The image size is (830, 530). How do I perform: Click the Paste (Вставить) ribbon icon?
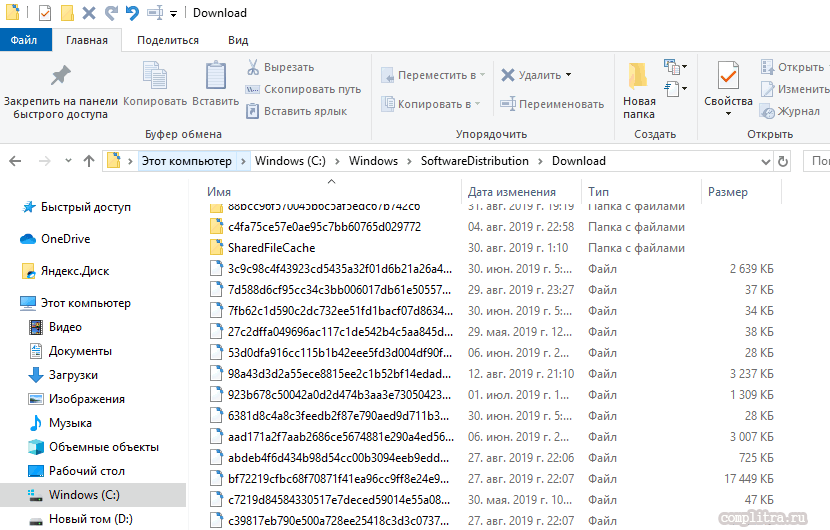click(215, 77)
